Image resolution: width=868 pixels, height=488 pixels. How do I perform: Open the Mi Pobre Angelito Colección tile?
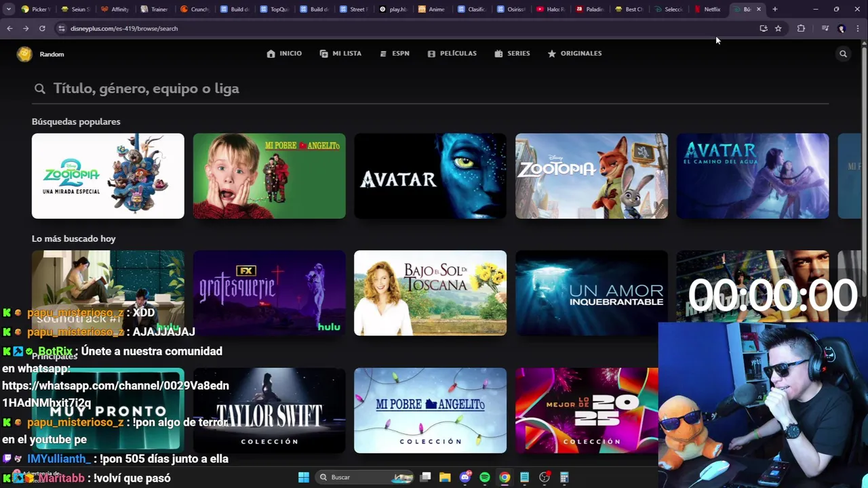[430, 411]
